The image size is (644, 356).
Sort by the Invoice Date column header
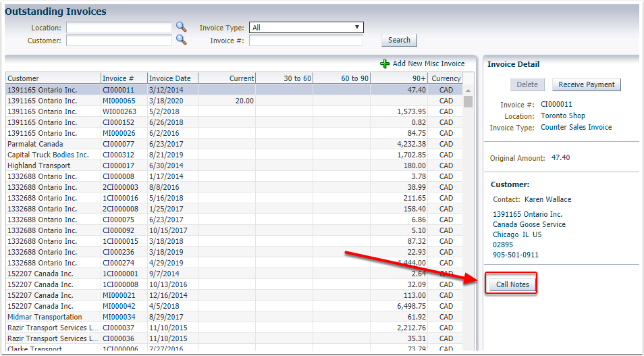pyautogui.click(x=173, y=78)
